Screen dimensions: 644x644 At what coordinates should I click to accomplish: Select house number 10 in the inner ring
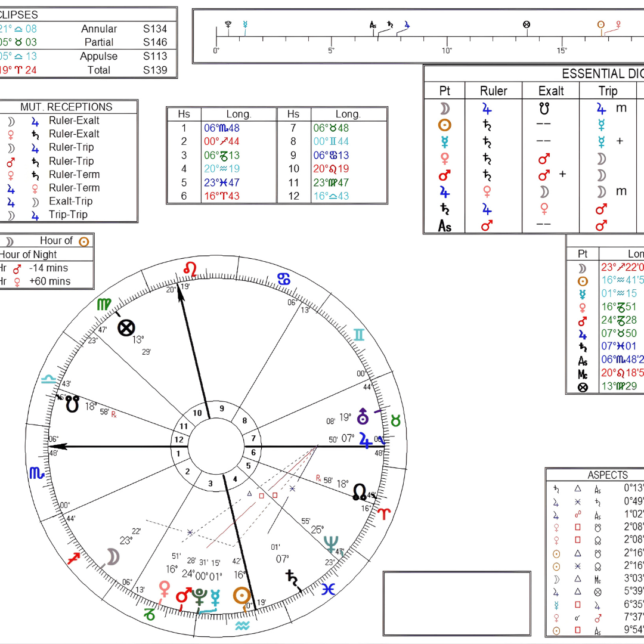coord(197,413)
